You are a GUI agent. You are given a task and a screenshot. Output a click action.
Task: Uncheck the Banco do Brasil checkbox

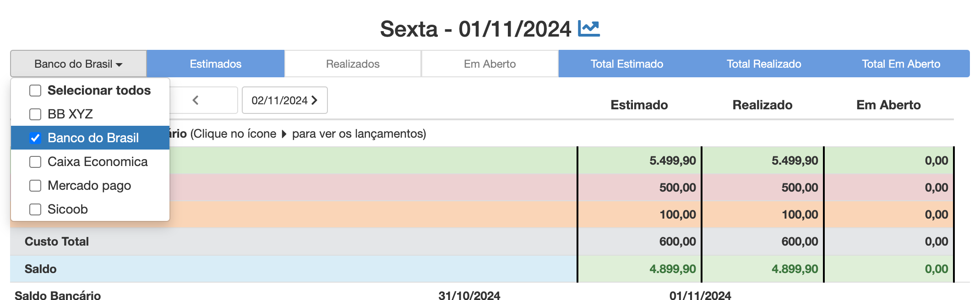[35, 138]
